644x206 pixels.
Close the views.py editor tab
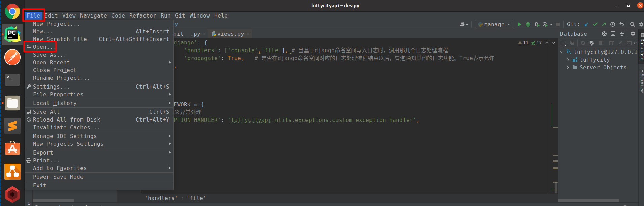(248, 34)
